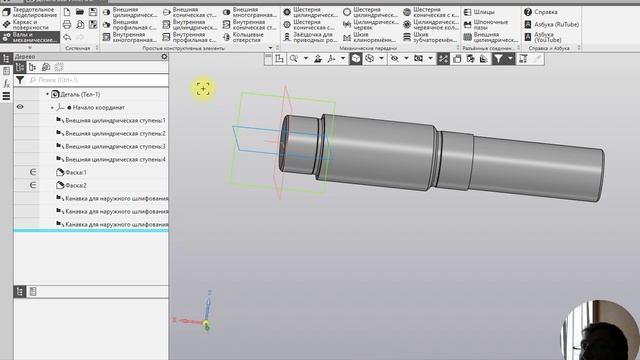640x360 pixels.
Task: Select Звёздочка для приводных роликовых цепей
Action: (x=311, y=37)
